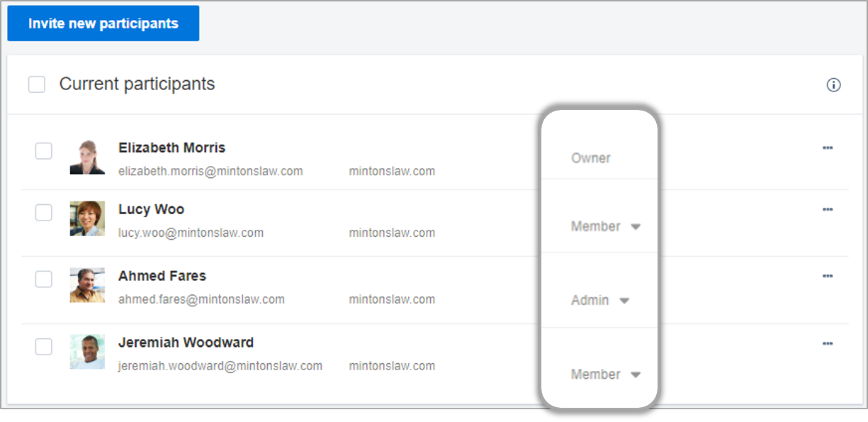The height and width of the screenshot is (422, 868).
Task: Open more options menu for Lucy Woo
Action: 827,209
